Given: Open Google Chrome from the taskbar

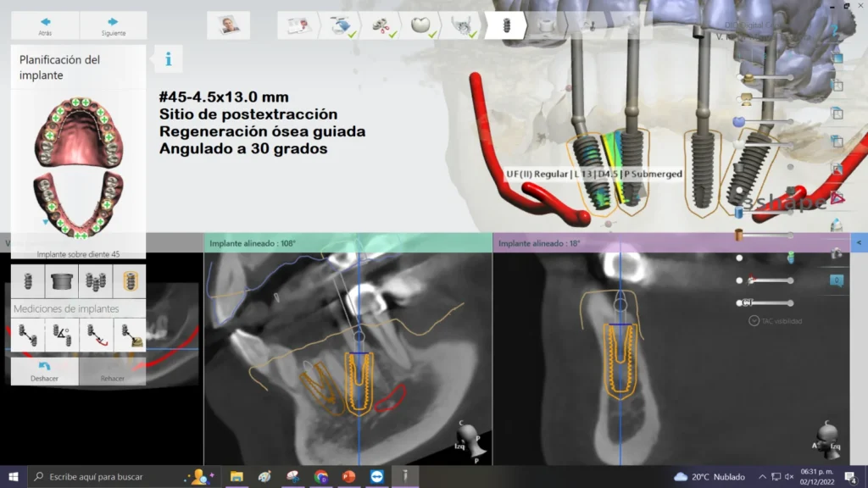Looking at the screenshot, I should pyautogui.click(x=320, y=476).
